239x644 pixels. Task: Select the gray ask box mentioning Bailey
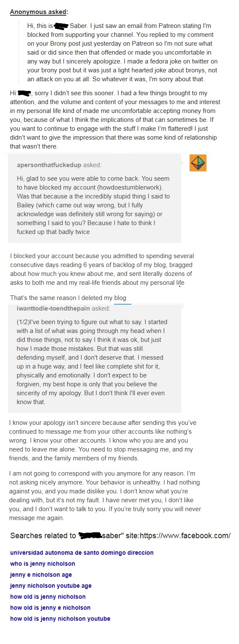[x=95, y=198]
